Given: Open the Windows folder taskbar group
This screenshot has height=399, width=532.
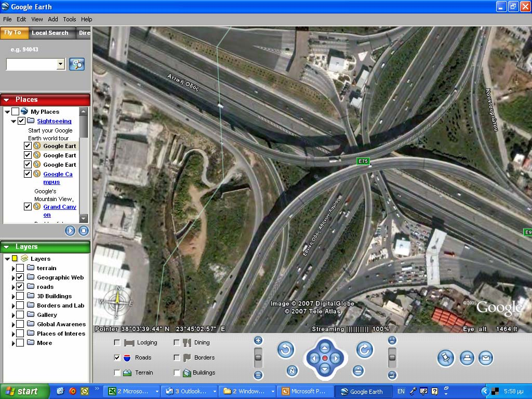Looking at the screenshot, I should 248,391.
